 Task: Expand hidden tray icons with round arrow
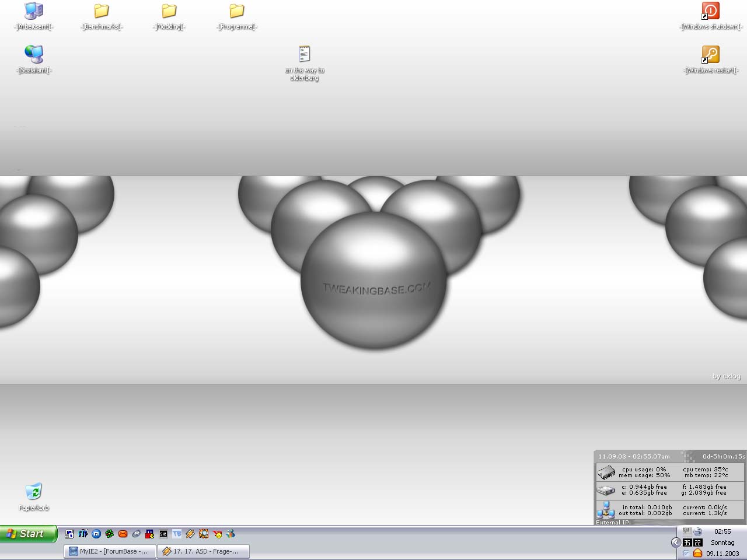[676, 542]
